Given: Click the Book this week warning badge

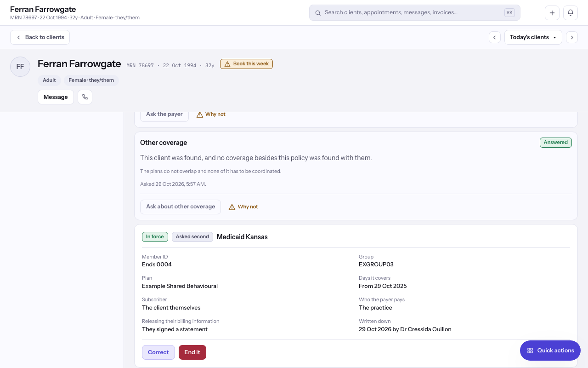Looking at the screenshot, I should click(246, 64).
